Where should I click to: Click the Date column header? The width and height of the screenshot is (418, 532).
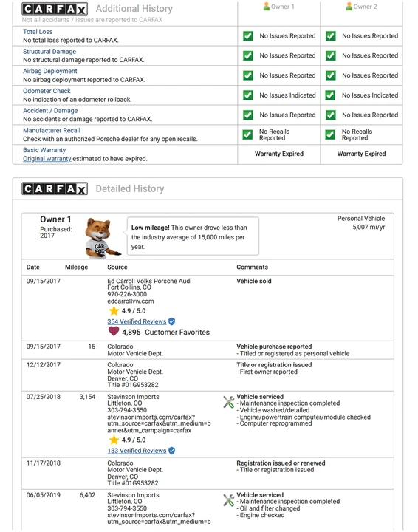click(x=33, y=267)
